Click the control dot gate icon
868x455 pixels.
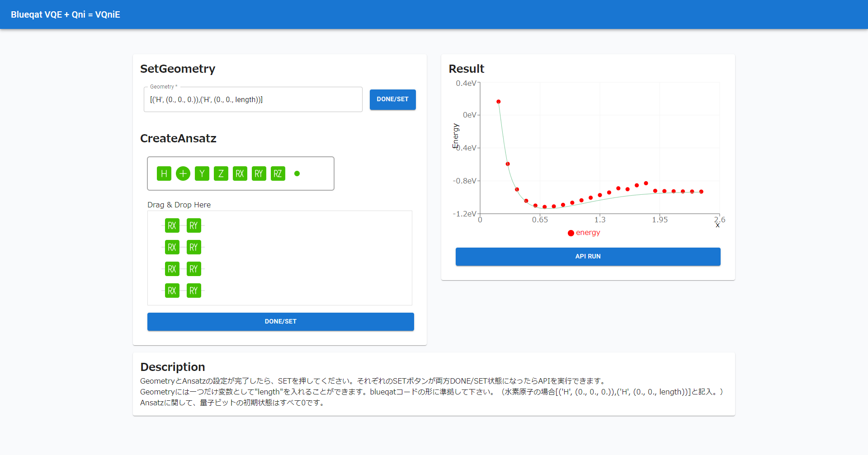[297, 174]
